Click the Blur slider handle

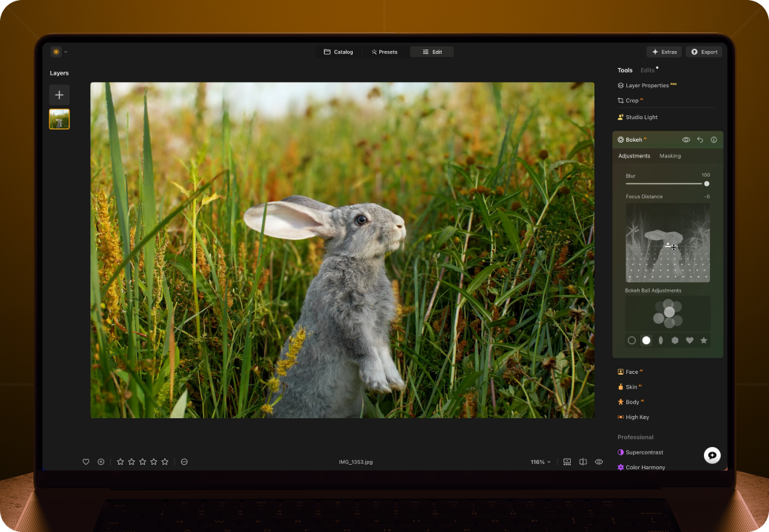[706, 183]
